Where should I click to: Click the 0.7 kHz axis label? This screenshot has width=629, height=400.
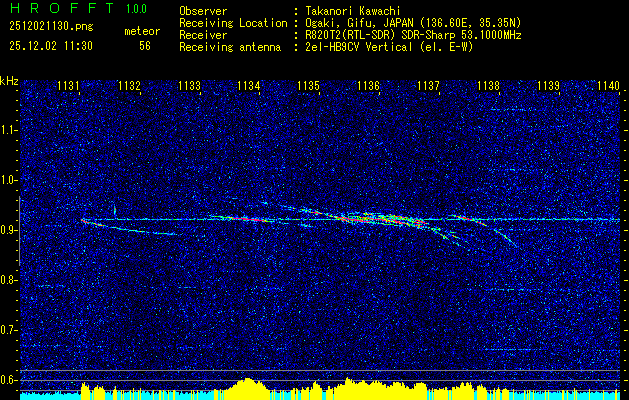pos(7,330)
